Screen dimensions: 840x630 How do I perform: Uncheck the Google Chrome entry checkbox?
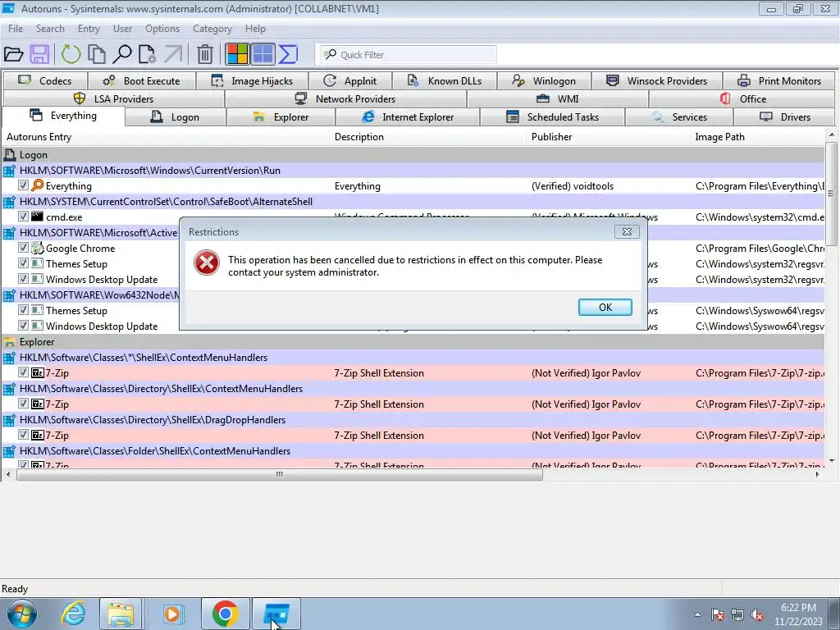[23, 247]
